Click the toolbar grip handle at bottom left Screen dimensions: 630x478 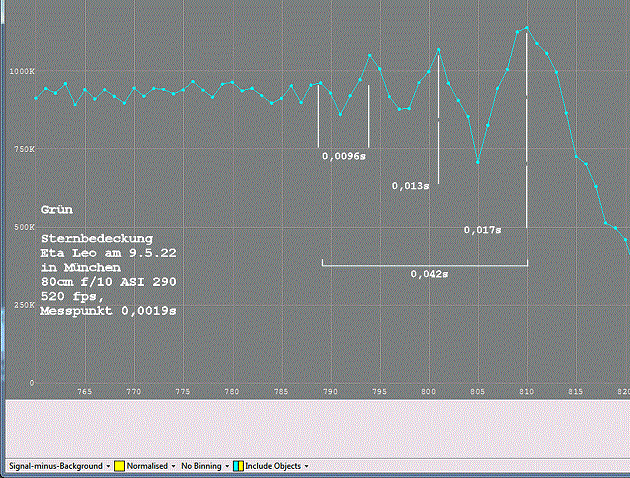tap(4, 466)
